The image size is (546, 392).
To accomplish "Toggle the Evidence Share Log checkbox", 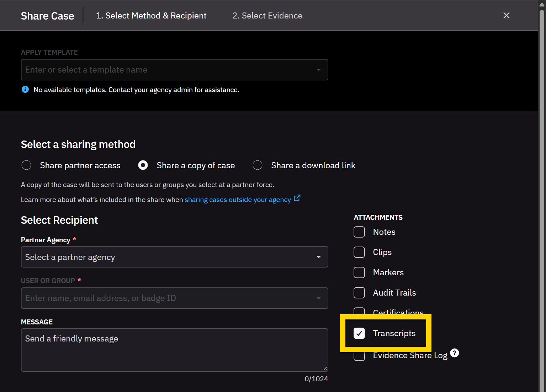I will tap(359, 356).
